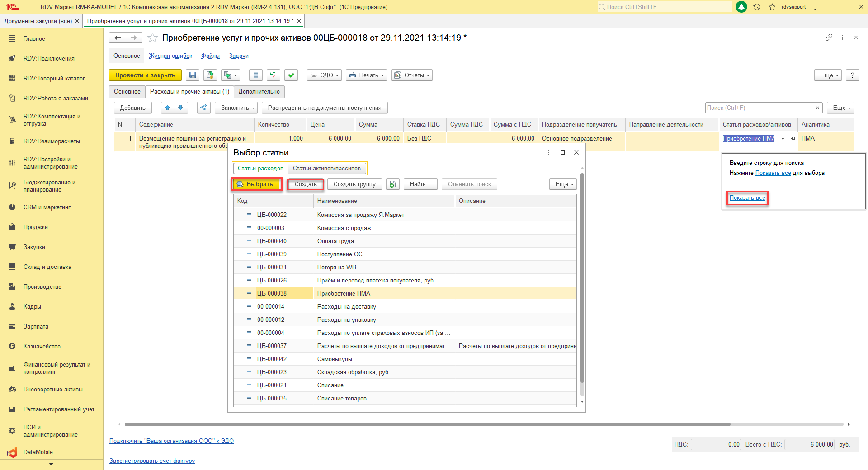Viewport: 868px width, 470px height.
Task: Expand the Печать dropdown menu
Action: 366,75
